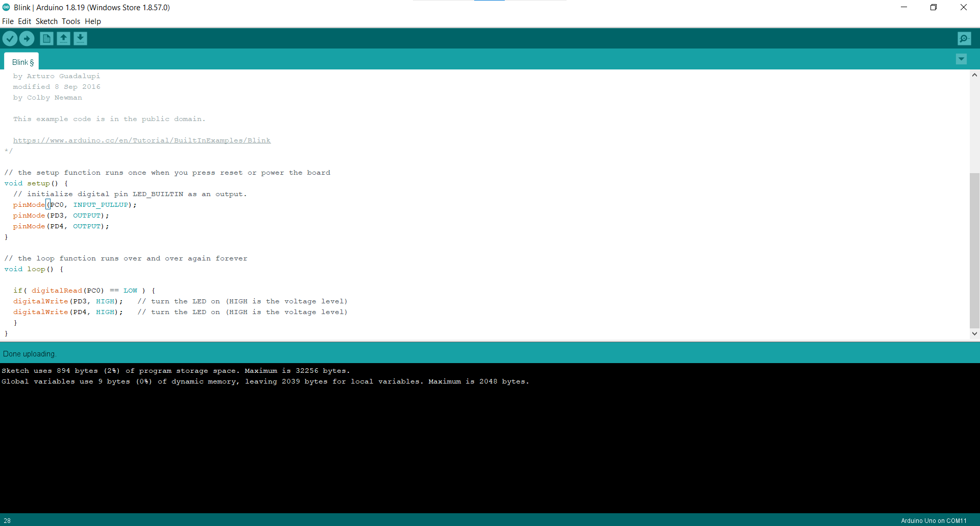Open the Edit menu
980x526 pixels.
click(x=24, y=21)
